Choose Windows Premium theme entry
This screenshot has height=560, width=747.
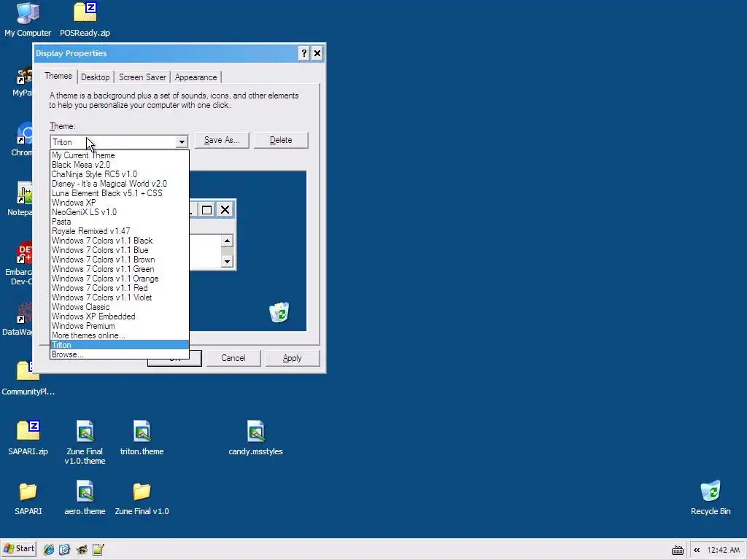(119, 326)
